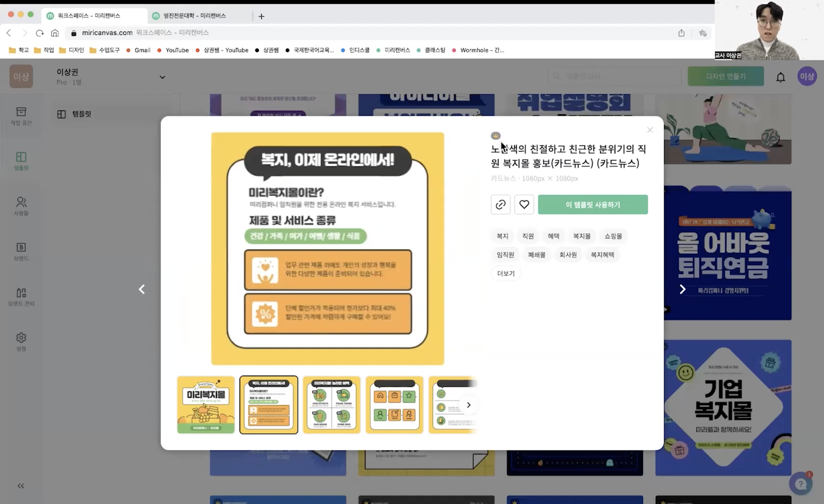Click the premium crown badge icon
824x504 pixels.
[x=496, y=136]
